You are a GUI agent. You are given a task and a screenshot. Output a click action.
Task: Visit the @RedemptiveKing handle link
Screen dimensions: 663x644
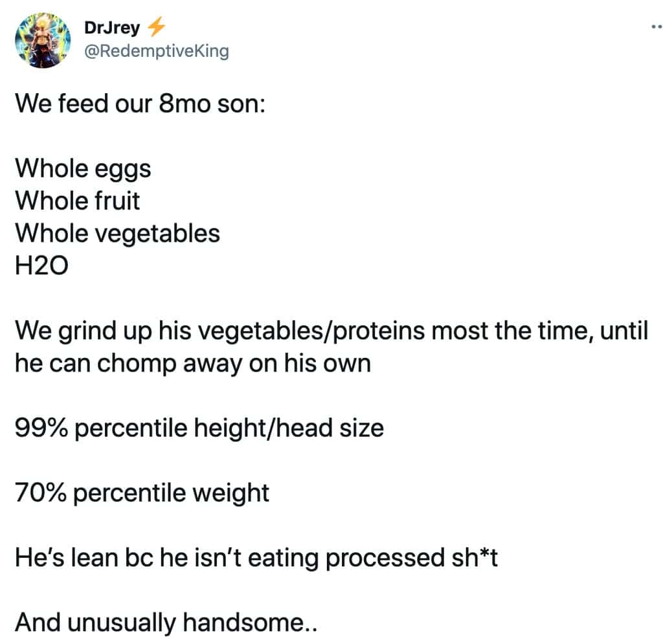[157, 50]
